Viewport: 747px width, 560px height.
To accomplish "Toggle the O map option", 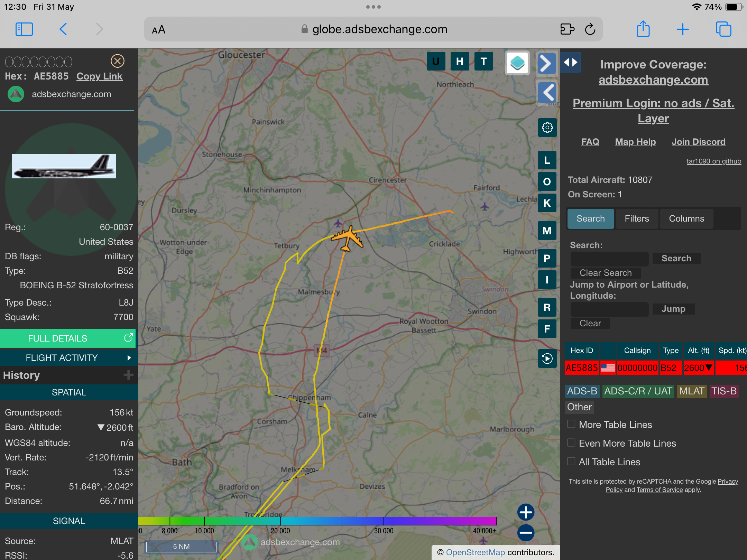I will [x=547, y=181].
